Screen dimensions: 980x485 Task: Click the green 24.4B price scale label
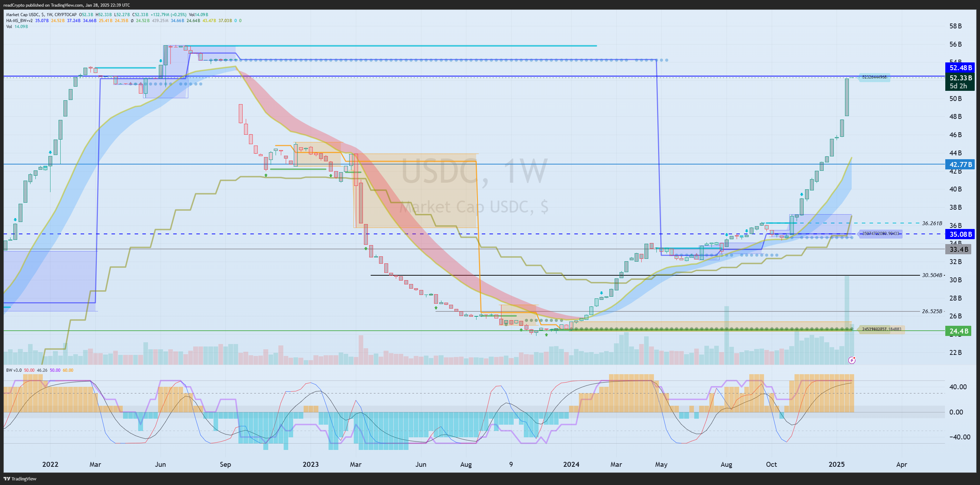pyautogui.click(x=959, y=331)
